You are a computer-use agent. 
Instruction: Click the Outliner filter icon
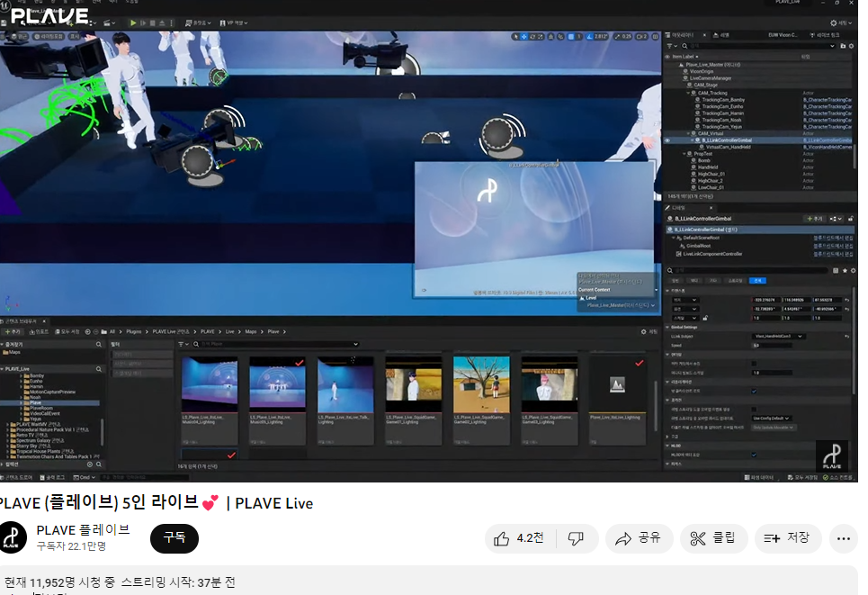click(671, 46)
